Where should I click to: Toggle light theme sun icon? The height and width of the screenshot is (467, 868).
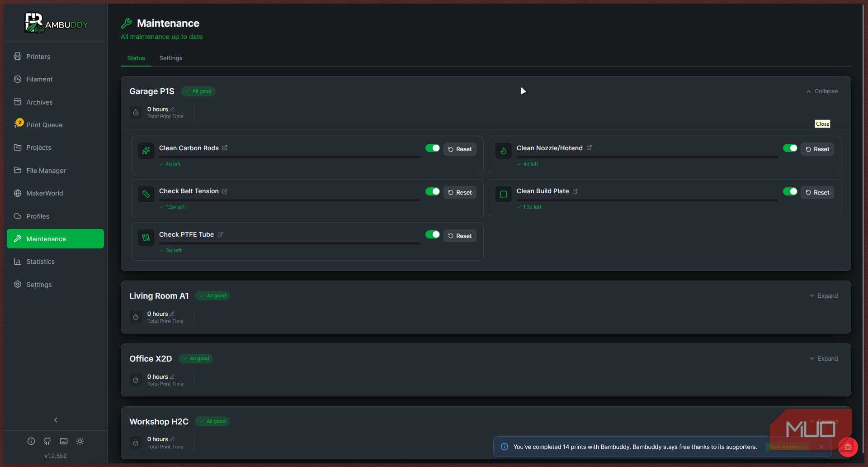pyautogui.click(x=80, y=441)
